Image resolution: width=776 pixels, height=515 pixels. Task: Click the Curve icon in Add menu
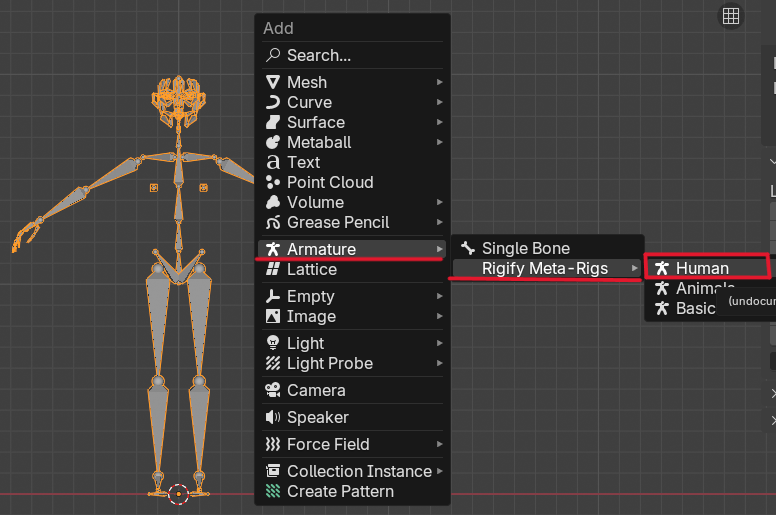pyautogui.click(x=272, y=102)
